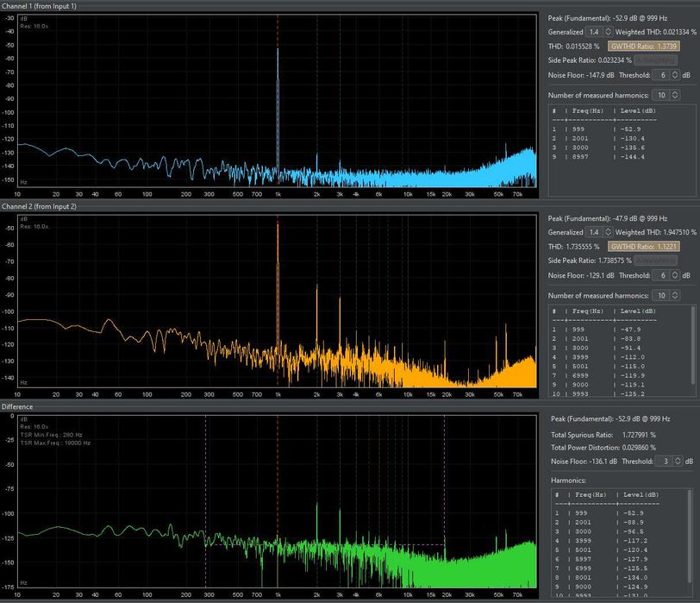Screen dimensions: 700x603
Task: Click Channel 2 Generalized spinner arrows
Action: 608,232
